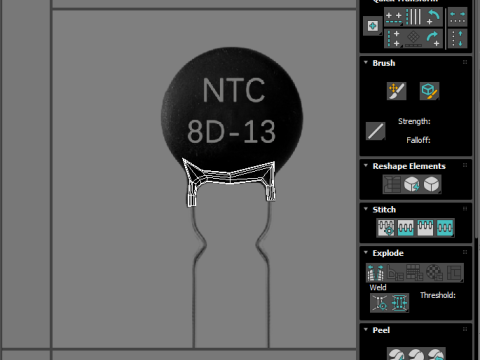This screenshot has width=480, height=360.
Task: Activate the Relax brush with cube icon
Action: 429,91
